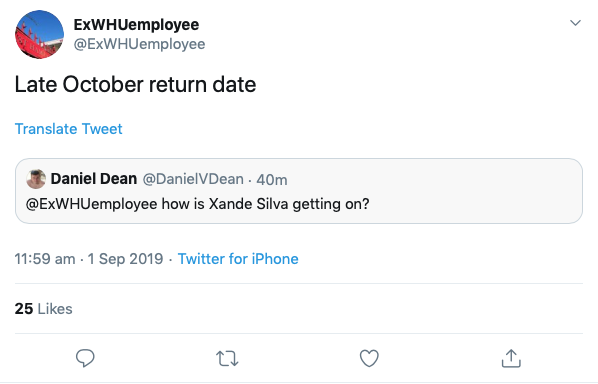Select the Late October return date text

coord(135,84)
